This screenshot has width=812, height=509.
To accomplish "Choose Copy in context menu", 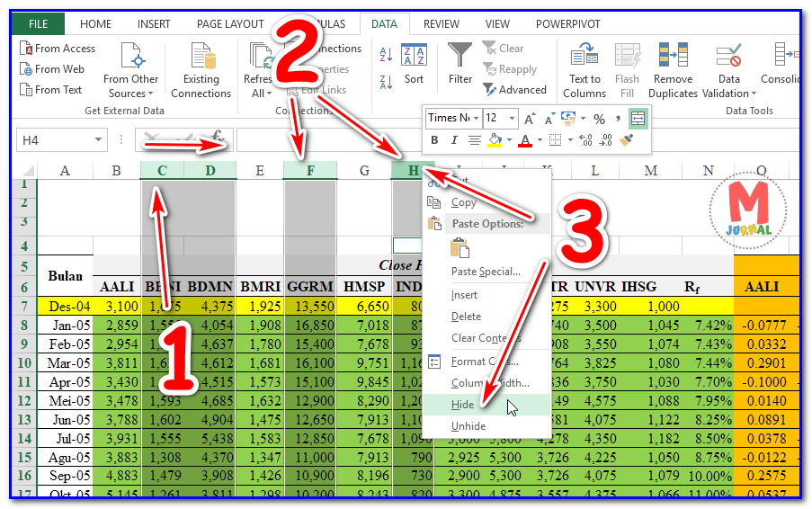I will click(486, 202).
